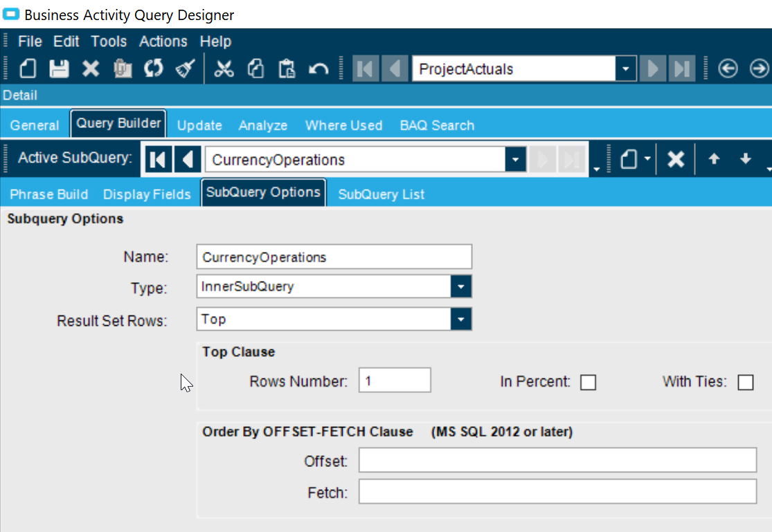Click the Detail panel header label
This screenshot has width=772, height=532.
click(x=19, y=95)
